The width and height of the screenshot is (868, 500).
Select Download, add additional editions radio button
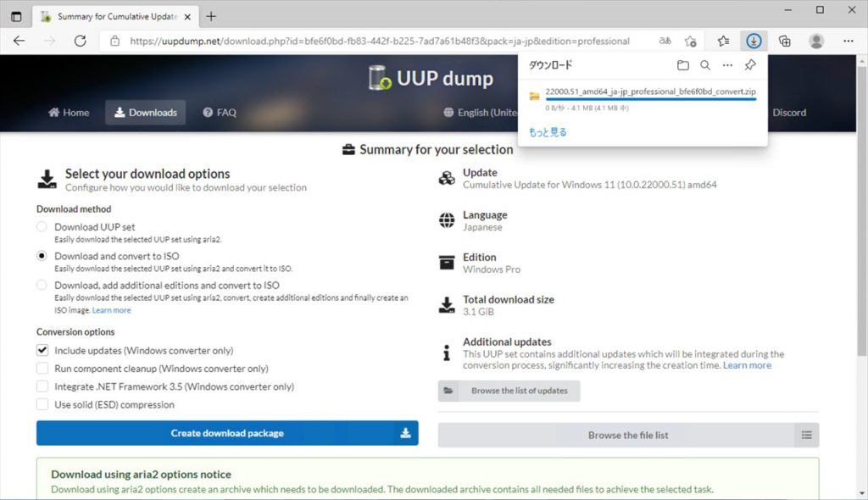click(42, 285)
